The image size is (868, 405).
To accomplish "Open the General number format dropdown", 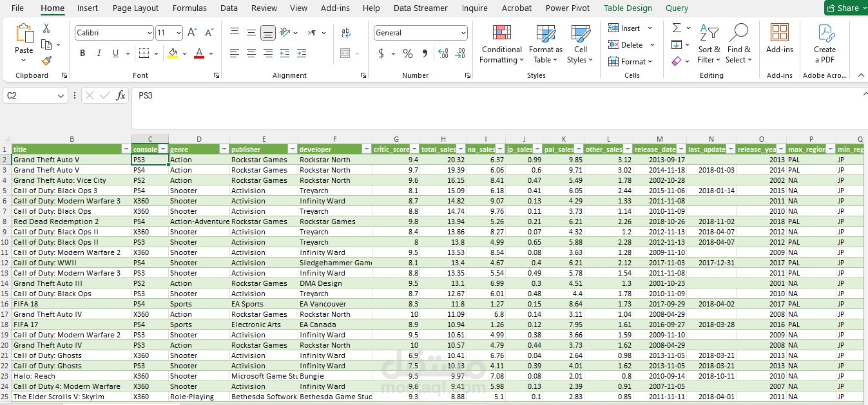I will [463, 33].
